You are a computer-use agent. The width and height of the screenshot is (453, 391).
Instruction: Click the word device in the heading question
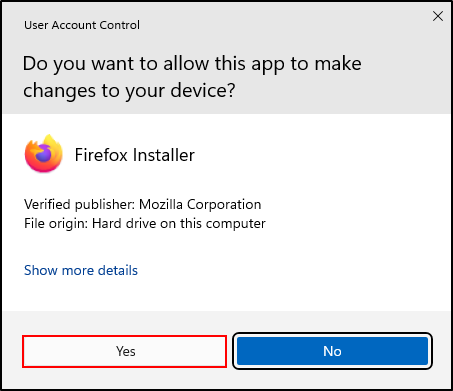[203, 91]
